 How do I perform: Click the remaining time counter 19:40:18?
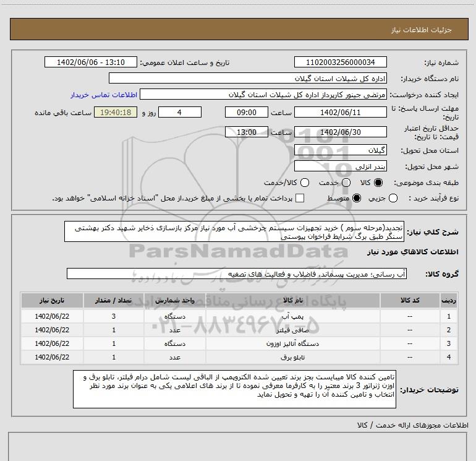[116, 113]
